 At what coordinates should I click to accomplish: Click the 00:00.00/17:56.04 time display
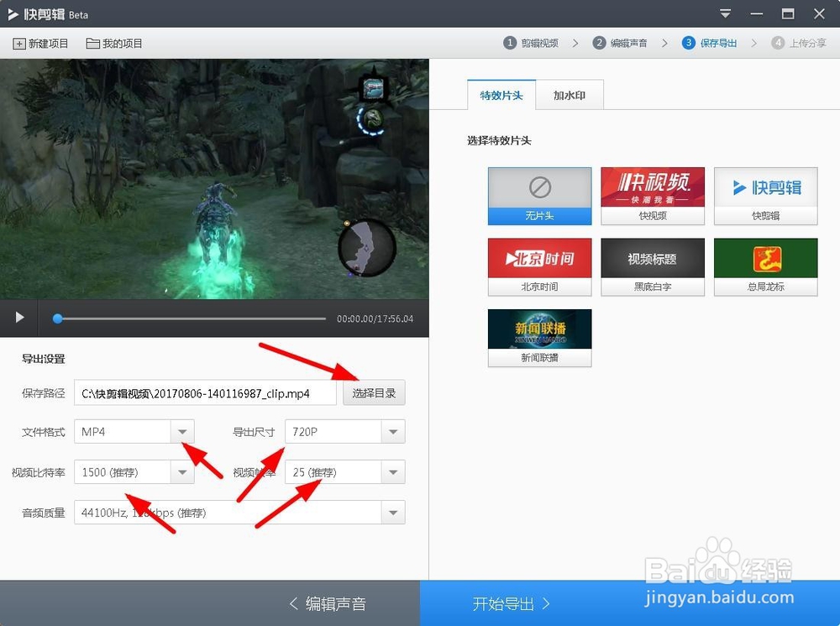click(x=375, y=319)
